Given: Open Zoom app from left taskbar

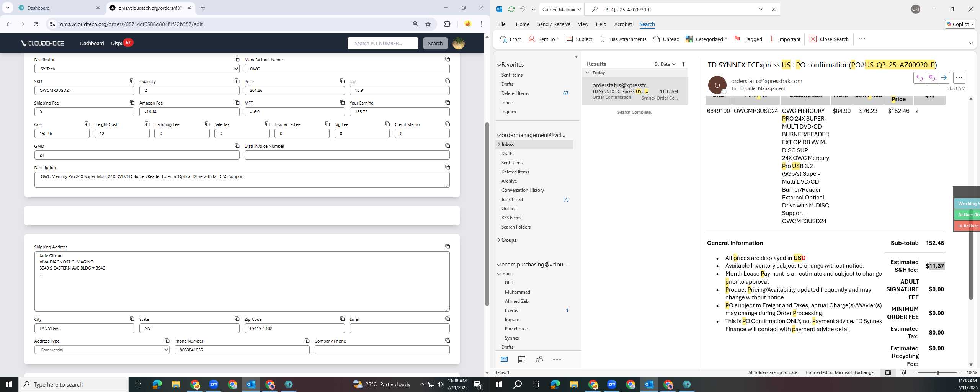Looking at the screenshot, I should click(x=213, y=384).
